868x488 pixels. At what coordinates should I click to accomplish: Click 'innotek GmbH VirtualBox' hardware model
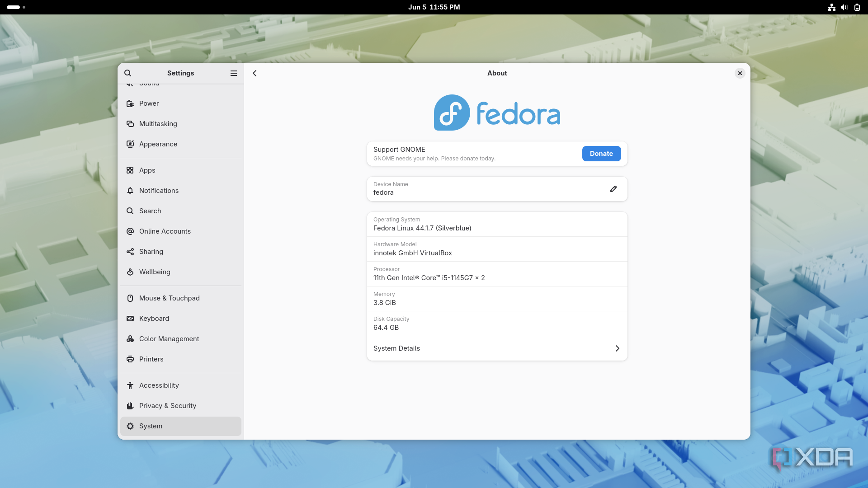click(x=413, y=253)
